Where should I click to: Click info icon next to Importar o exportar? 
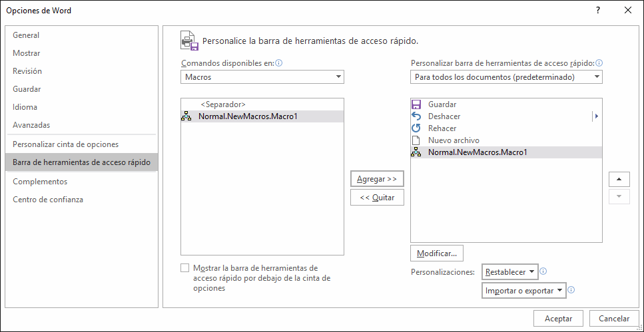(x=571, y=290)
